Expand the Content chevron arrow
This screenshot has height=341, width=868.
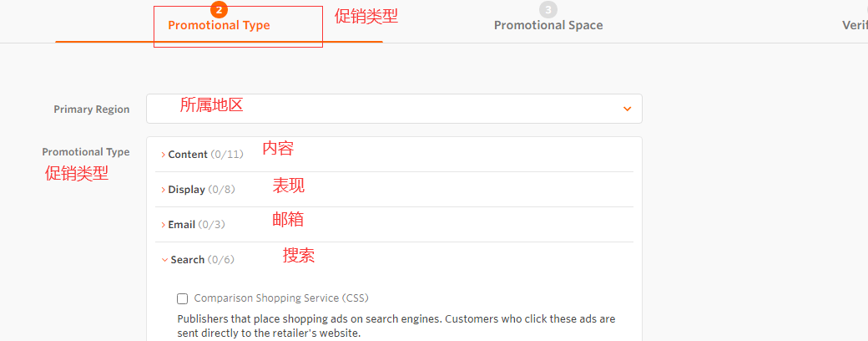click(x=163, y=155)
